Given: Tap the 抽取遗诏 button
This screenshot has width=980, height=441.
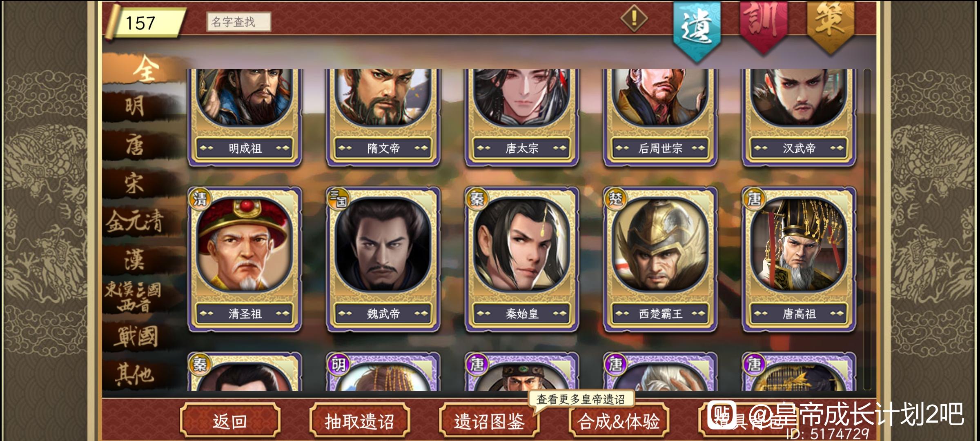Looking at the screenshot, I should point(359,421).
